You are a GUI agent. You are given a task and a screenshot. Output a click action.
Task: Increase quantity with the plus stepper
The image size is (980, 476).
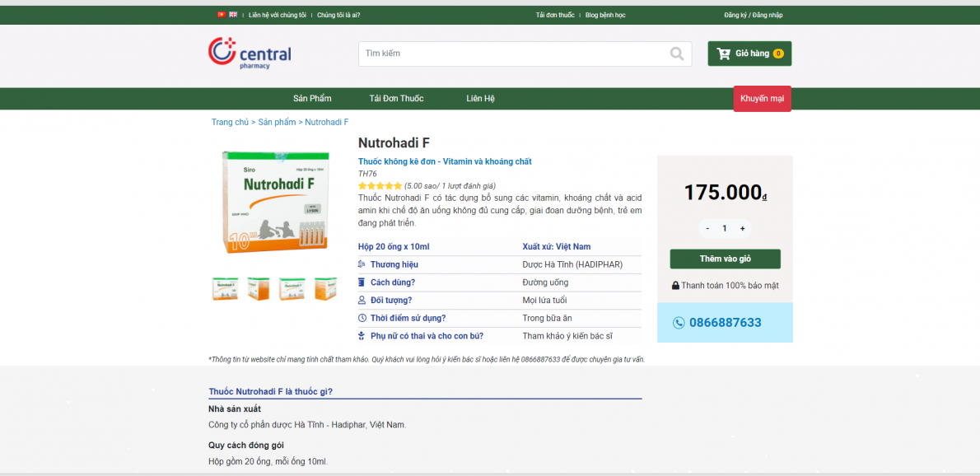742,228
